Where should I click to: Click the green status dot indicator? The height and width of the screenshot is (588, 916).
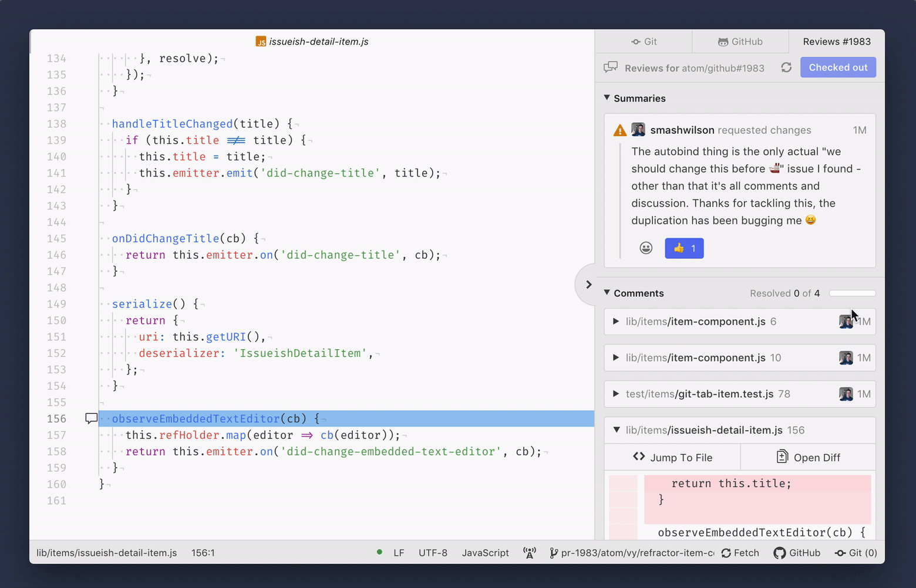click(379, 552)
